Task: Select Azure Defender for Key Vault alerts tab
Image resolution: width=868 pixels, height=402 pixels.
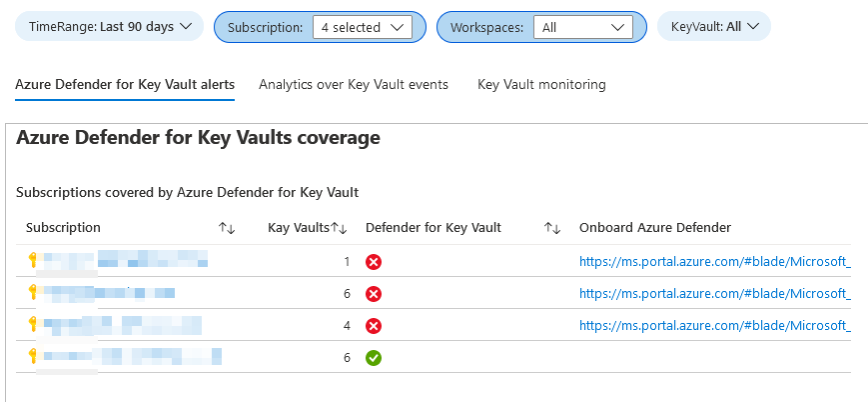Action: (x=125, y=85)
